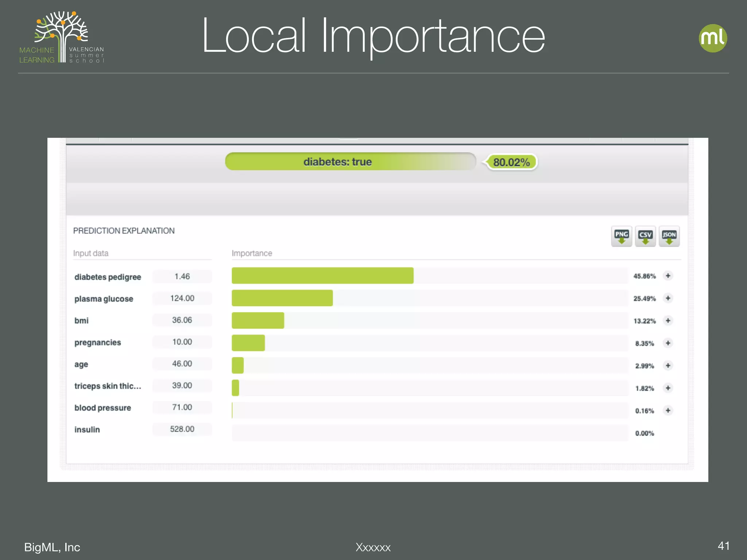
Task: Click the slide number 41
Action: tap(724, 546)
